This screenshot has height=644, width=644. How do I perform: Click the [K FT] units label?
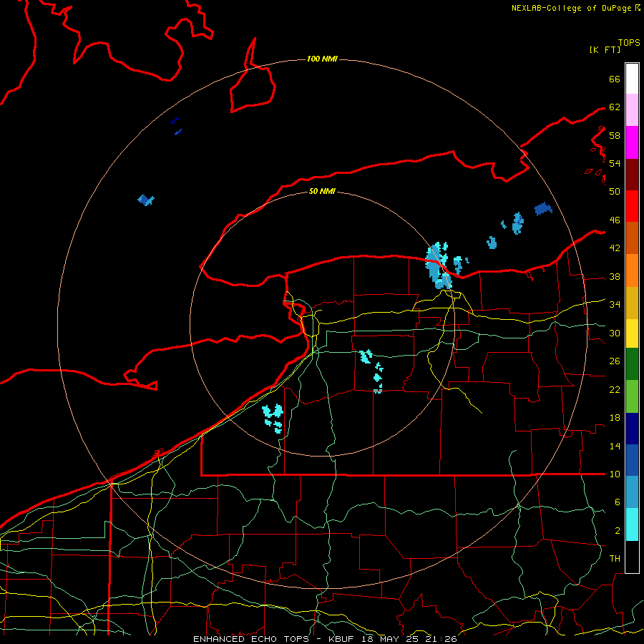605,49
